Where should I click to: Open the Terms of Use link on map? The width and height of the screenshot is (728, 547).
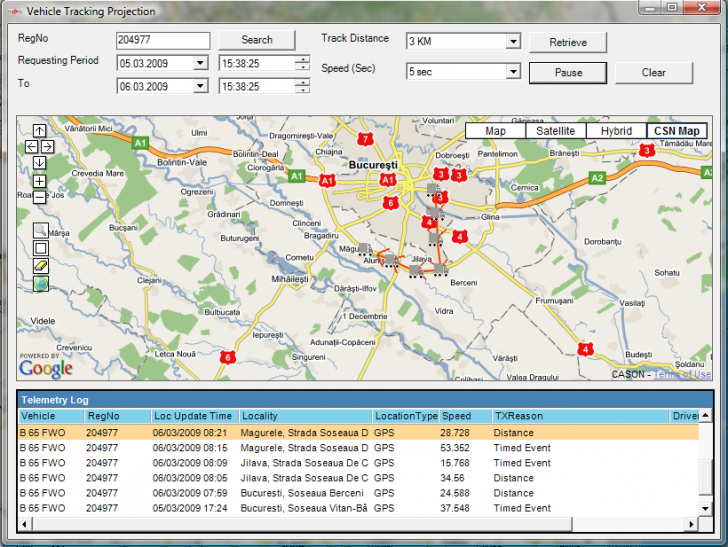click(682, 374)
